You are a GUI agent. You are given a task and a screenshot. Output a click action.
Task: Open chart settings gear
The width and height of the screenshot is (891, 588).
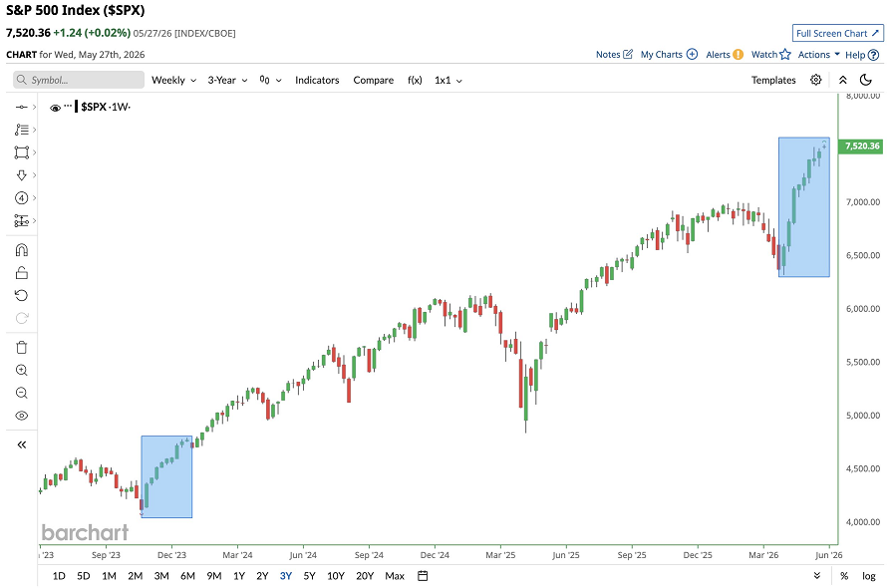click(816, 80)
